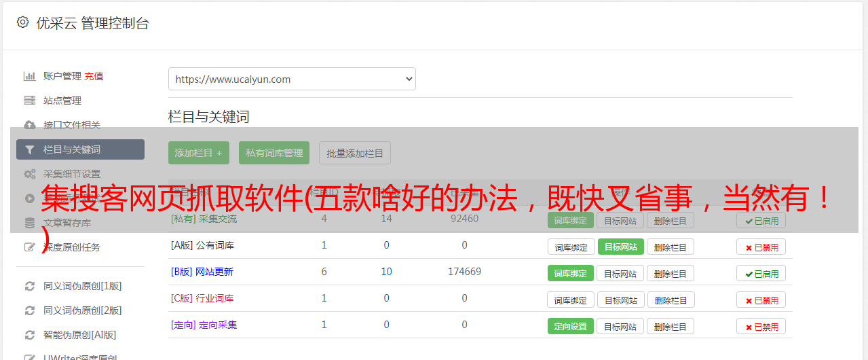Viewport: 868px width, 360px height.
Task: Click the server icon next to 站点管理
Action: pos(30,101)
